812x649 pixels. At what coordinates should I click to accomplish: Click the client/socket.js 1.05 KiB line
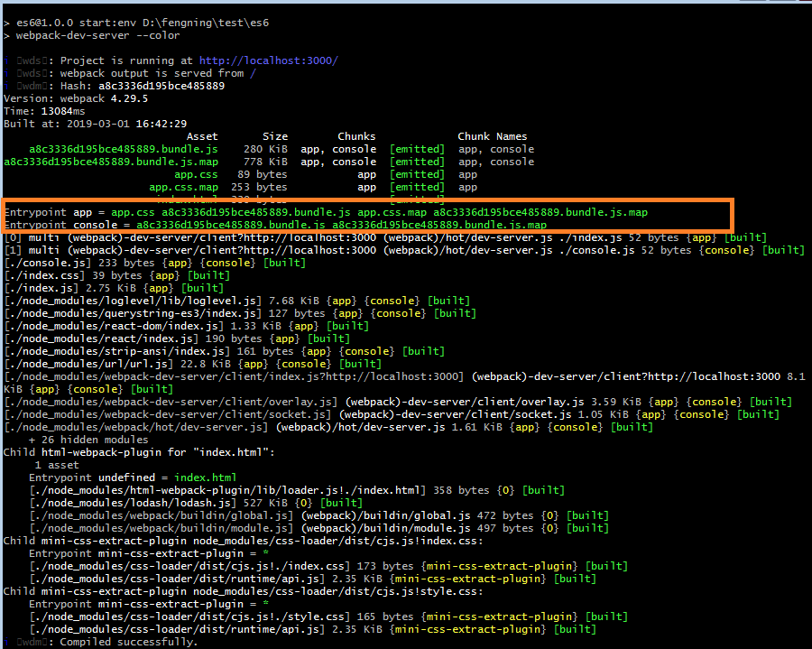tap(392, 414)
